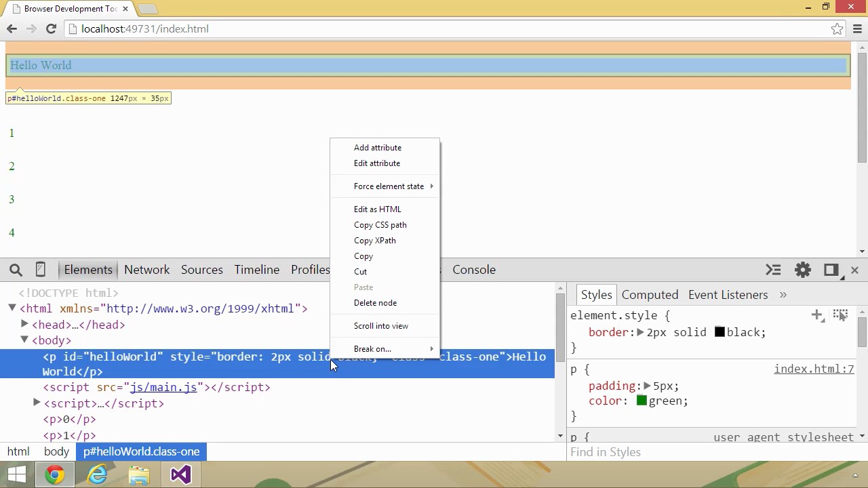Open index.html:7 source link
This screenshot has width=868, height=488.
(x=814, y=369)
